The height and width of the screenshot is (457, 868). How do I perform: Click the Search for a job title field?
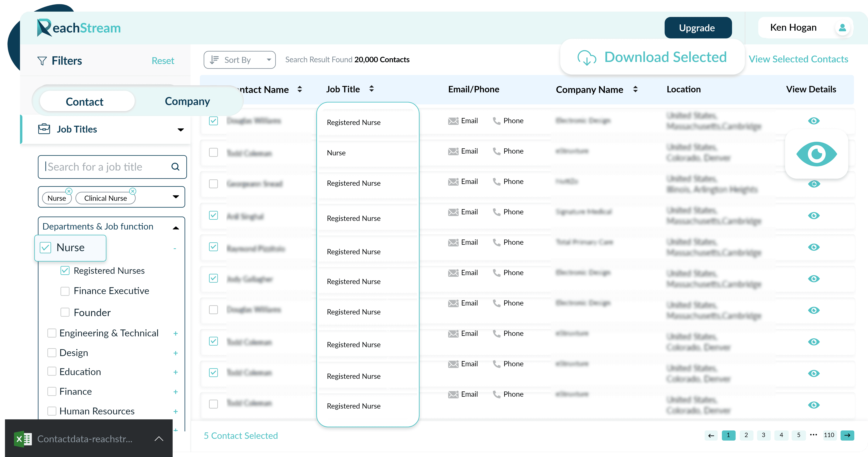click(x=112, y=167)
